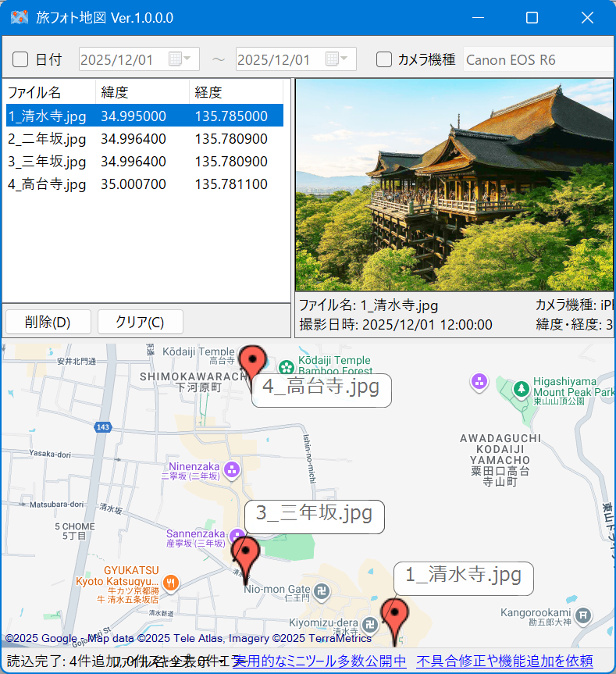Enable the カメラ機種 filter checkbox

(x=383, y=59)
